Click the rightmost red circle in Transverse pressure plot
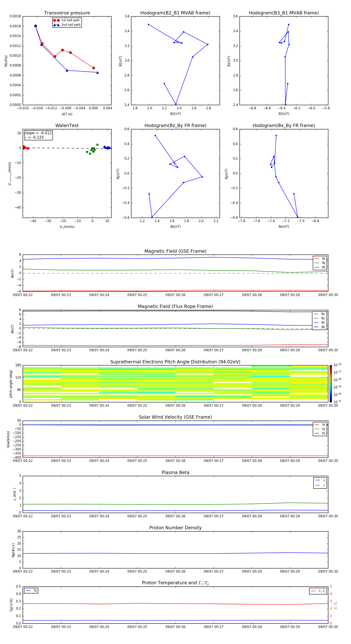Image resolution: width=351 pixels, height=644 pixels. 94,68
